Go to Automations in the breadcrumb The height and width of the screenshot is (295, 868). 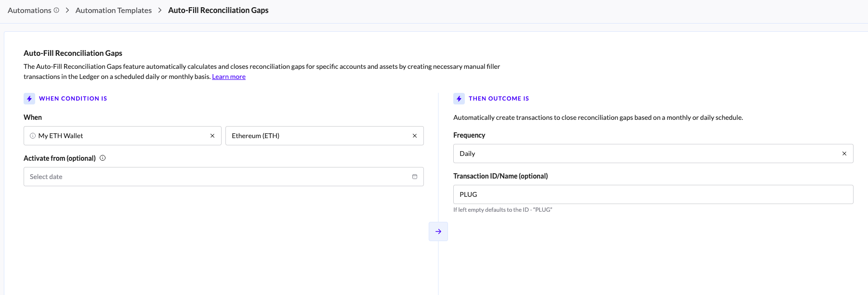(29, 10)
